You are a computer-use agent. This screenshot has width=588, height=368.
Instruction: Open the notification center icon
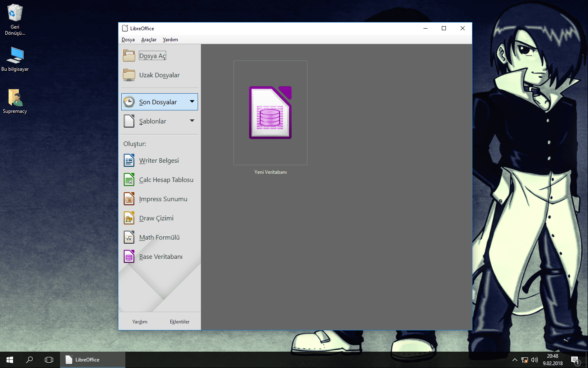(575, 360)
